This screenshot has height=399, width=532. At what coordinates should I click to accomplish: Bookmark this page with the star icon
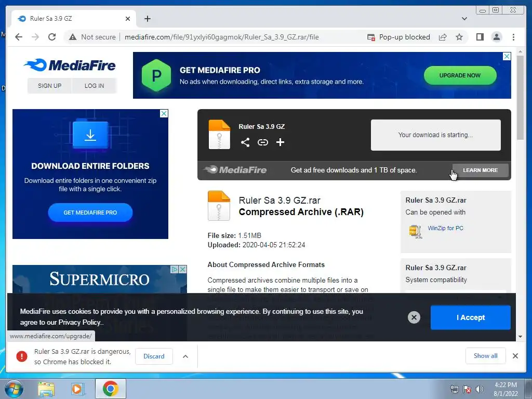459,37
